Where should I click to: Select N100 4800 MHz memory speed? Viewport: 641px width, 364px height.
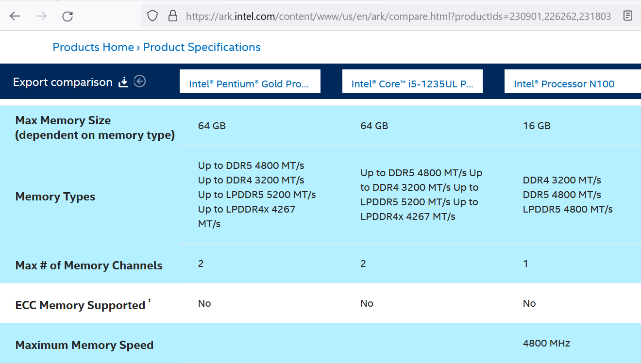[546, 343]
